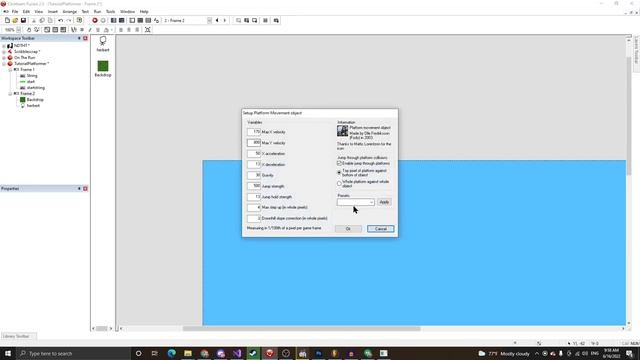The height and width of the screenshot is (360, 640).
Task: Click the Cut scissors toolbar icon
Action: [x=34, y=20]
